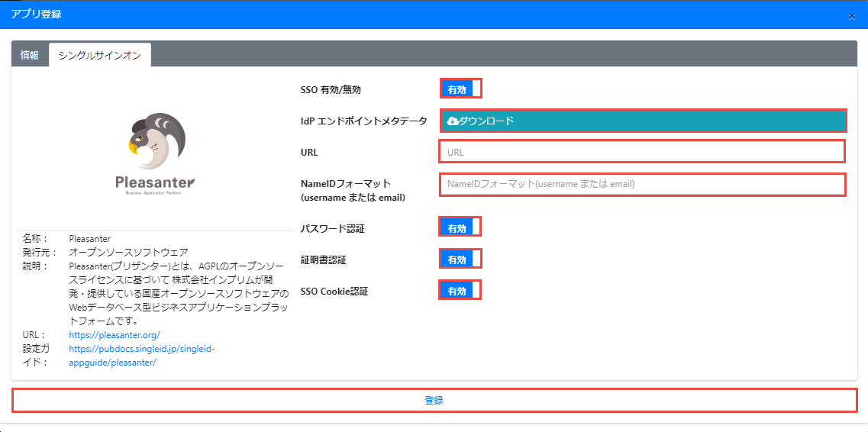868x432 pixels.
Task: Open the pubdocs.singleid.jp setup guide link
Action: tap(140, 356)
